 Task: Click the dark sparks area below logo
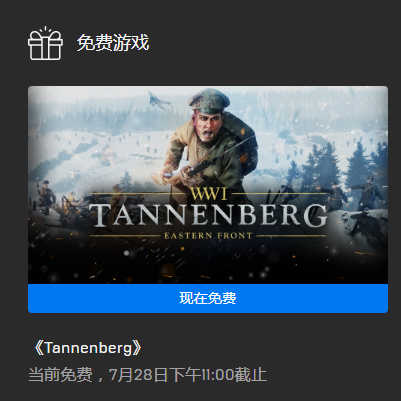(x=208, y=263)
